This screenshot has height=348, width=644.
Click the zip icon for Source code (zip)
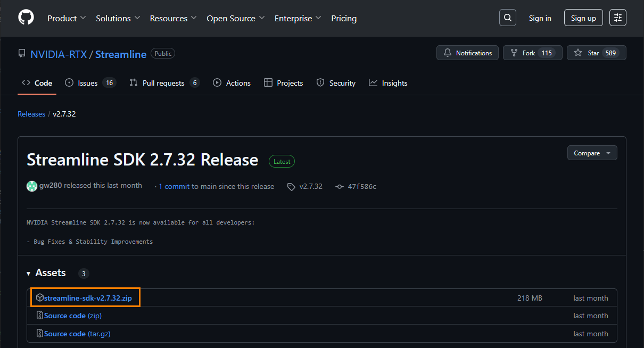39,316
